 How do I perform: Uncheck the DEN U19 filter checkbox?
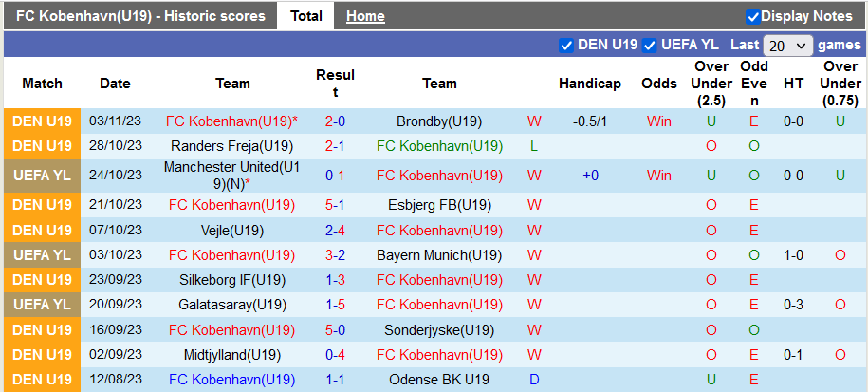[x=566, y=45]
